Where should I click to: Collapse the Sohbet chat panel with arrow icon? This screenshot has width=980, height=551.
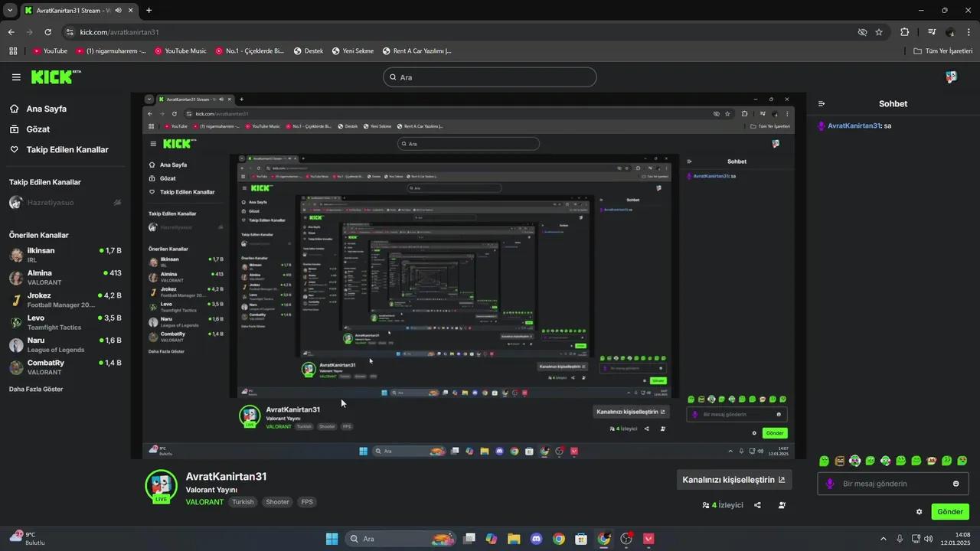[822, 103]
